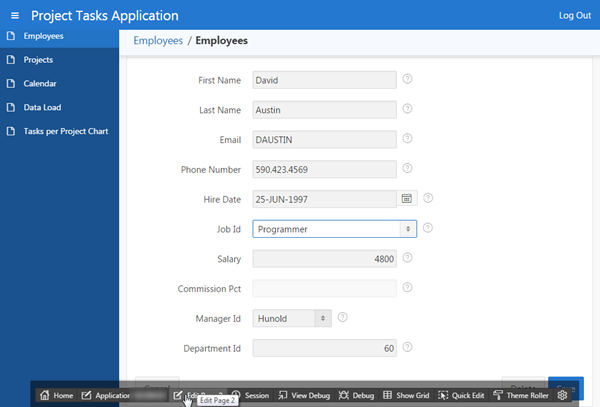This screenshot has height=407, width=600.
Task: Click Home in developer toolbar
Action: (57, 395)
